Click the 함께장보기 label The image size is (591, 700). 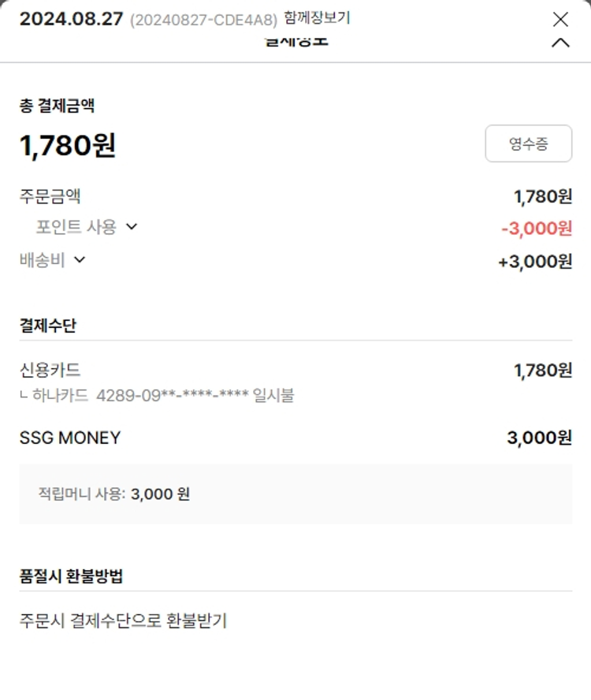(317, 17)
